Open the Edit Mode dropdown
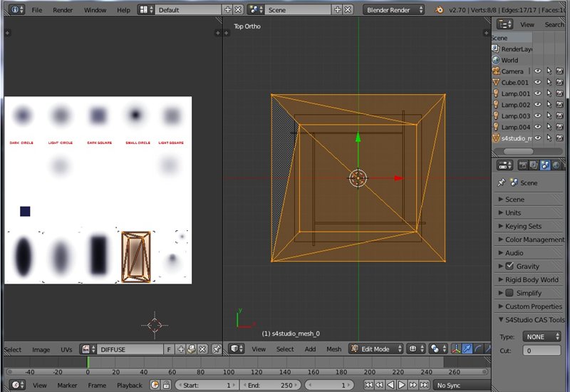570x392 pixels. 375,349
